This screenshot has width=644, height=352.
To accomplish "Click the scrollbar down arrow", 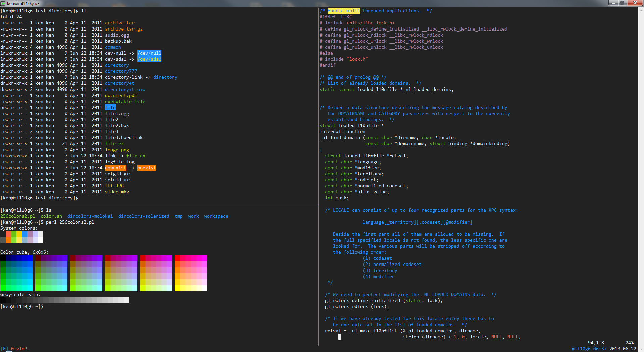I will click(641, 349).
